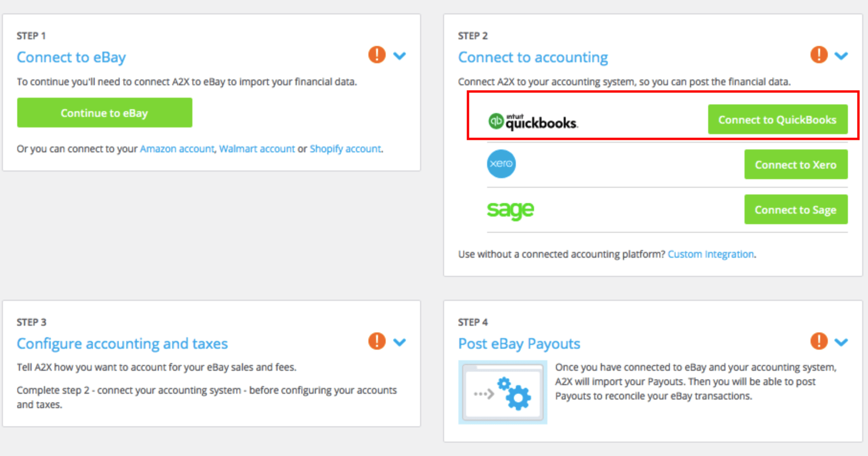Screen dimensions: 868x456
Task: Click the green Sage logo
Action: 510,210
